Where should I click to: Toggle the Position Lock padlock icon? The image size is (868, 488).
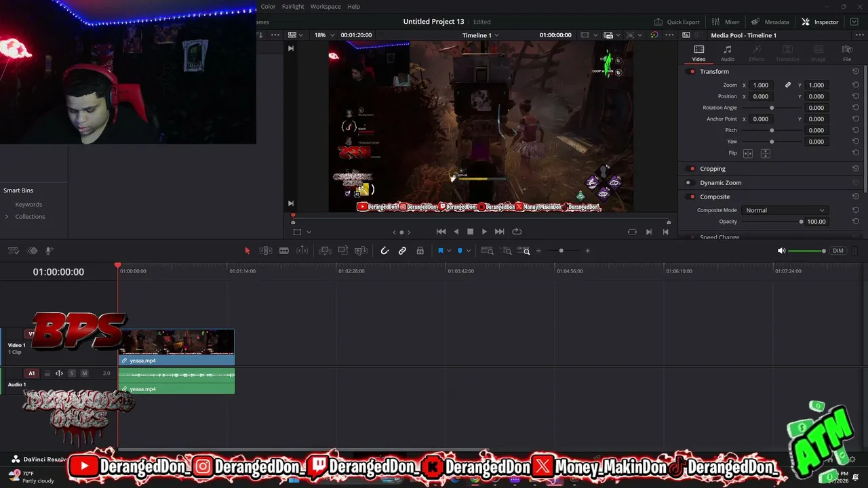(420, 251)
